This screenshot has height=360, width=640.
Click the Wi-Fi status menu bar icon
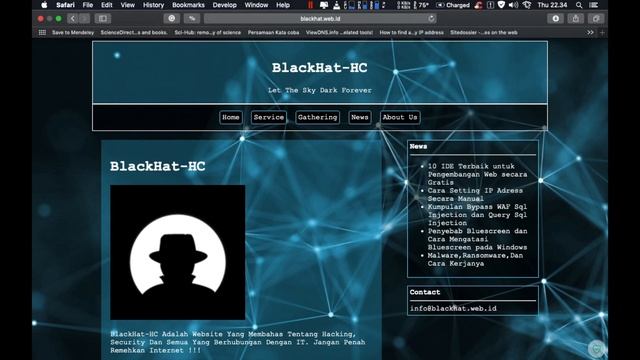[x=527, y=5]
